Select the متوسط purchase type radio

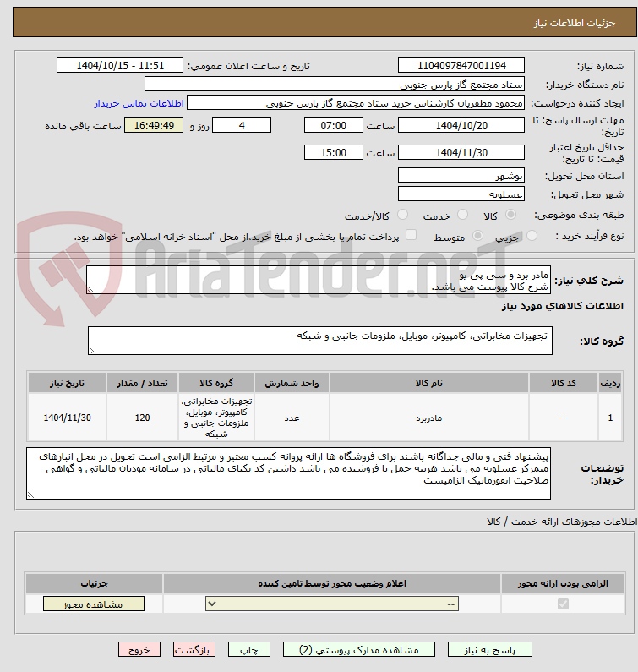click(x=477, y=235)
